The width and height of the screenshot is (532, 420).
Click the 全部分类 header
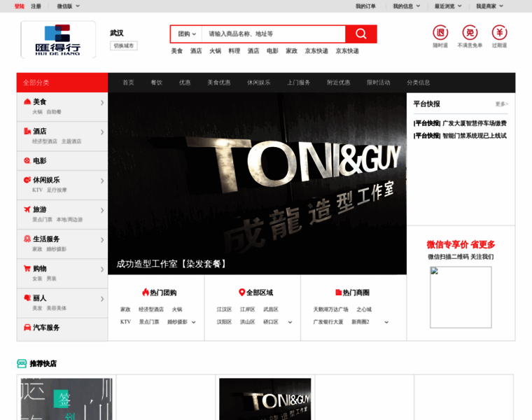[62, 83]
